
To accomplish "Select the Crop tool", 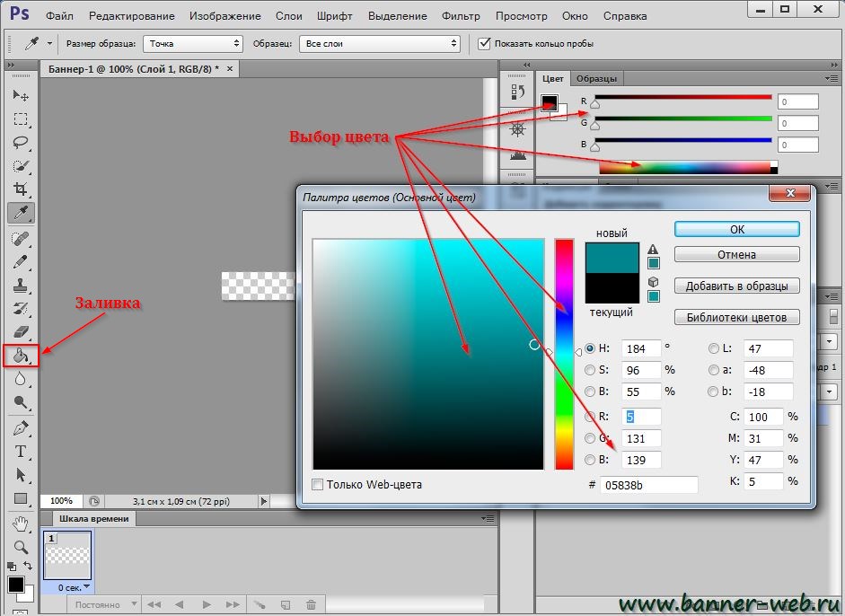I will click(x=21, y=189).
